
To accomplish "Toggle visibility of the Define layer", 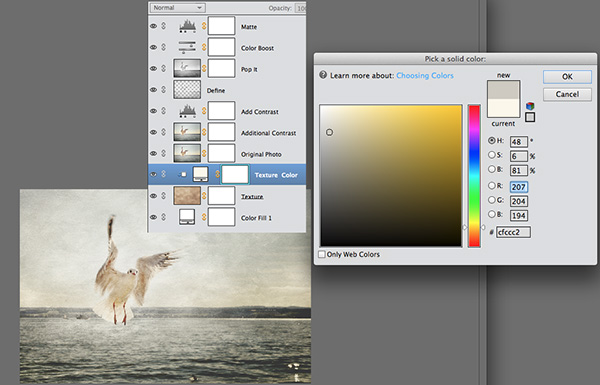I will tap(153, 90).
